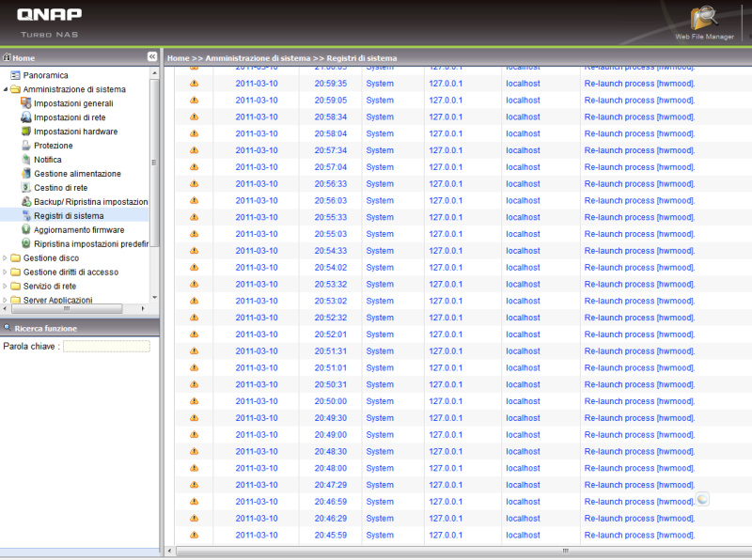Click Home in the breadcrumb path
752x560 pixels.
click(178, 58)
